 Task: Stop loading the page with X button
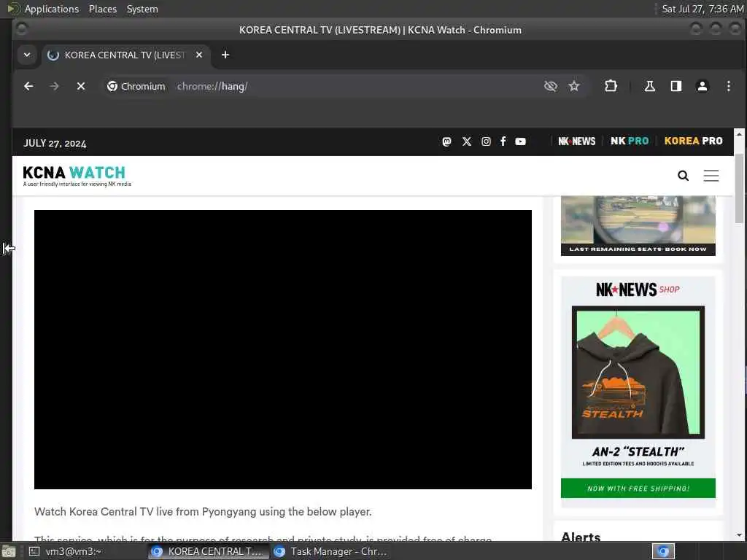pyautogui.click(x=80, y=86)
